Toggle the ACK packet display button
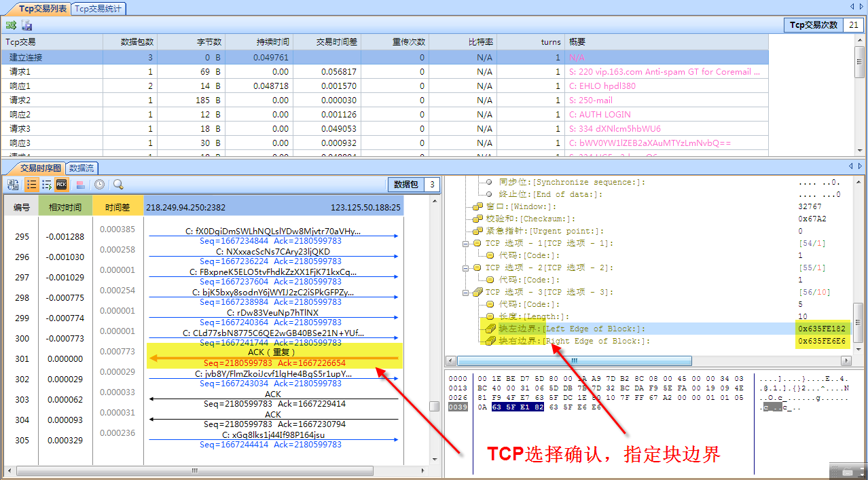Viewport: 868px width, 480px height. click(x=61, y=184)
